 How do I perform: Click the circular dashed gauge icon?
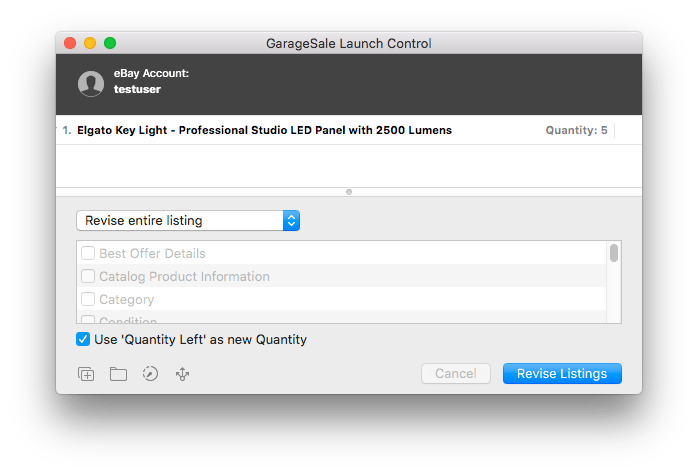pos(150,374)
